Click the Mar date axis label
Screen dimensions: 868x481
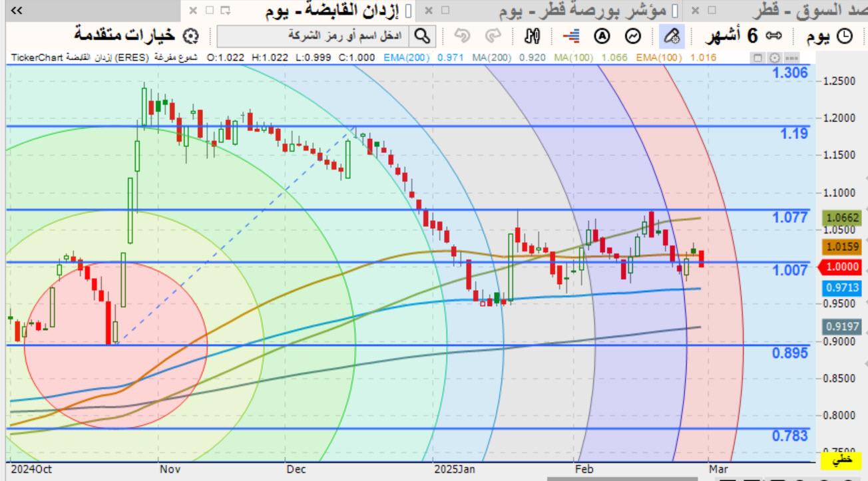[x=718, y=469]
